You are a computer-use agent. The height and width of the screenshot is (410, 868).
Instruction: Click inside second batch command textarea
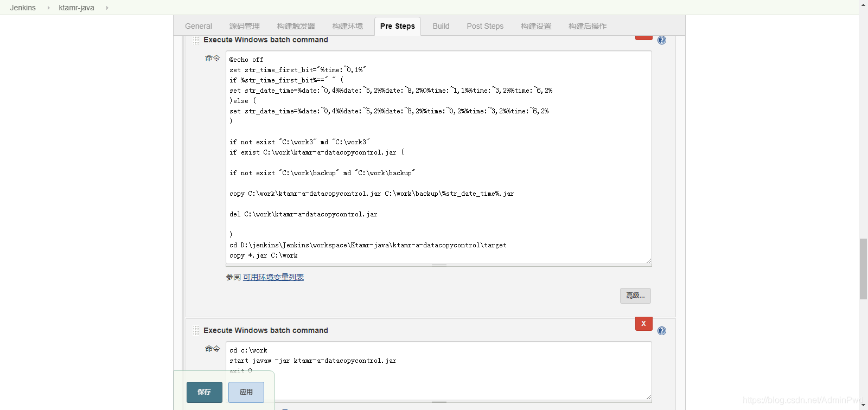pos(439,371)
